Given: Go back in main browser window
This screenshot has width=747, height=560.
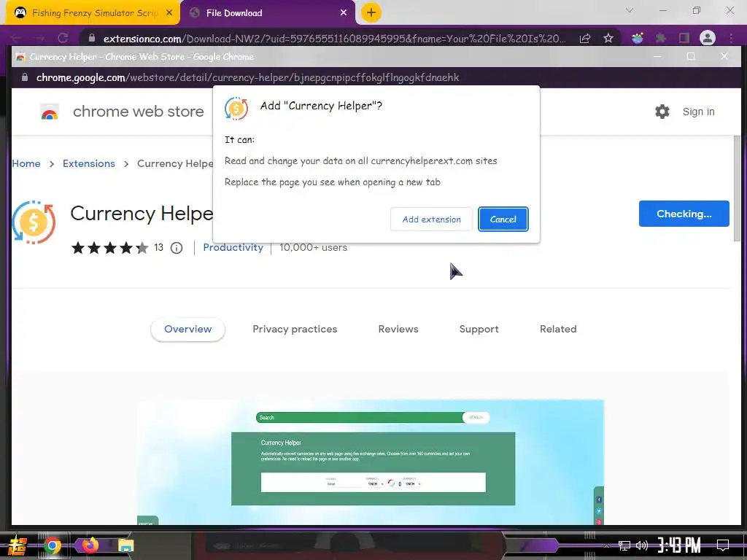Looking at the screenshot, I should 16,38.
